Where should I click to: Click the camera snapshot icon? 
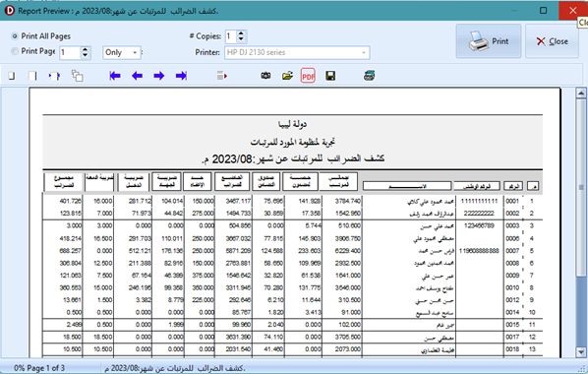(x=265, y=76)
